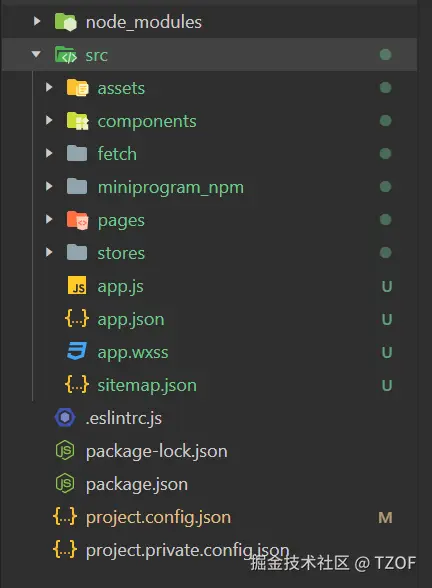Image resolution: width=432 pixels, height=588 pixels.
Task: Click the U untracked badge for app.json
Action: 387,320
